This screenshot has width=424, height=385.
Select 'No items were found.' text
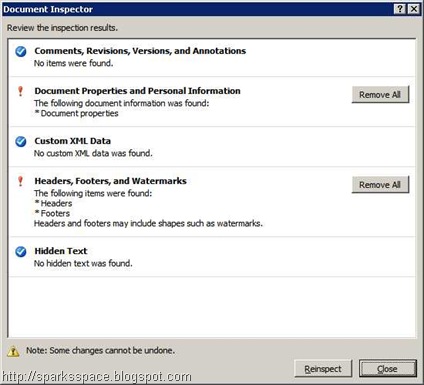pos(74,63)
